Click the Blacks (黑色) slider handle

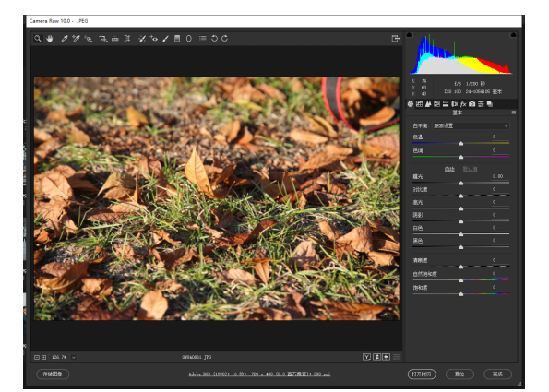point(461,247)
